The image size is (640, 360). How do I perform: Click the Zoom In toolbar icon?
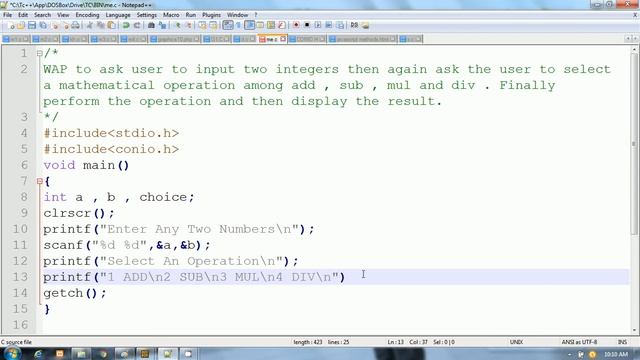[x=178, y=25]
